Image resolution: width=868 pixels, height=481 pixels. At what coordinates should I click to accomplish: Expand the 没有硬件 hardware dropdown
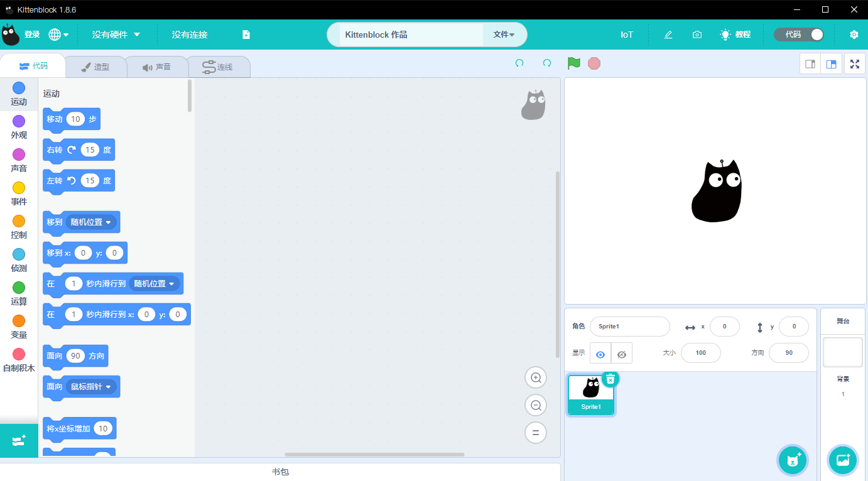pos(116,35)
